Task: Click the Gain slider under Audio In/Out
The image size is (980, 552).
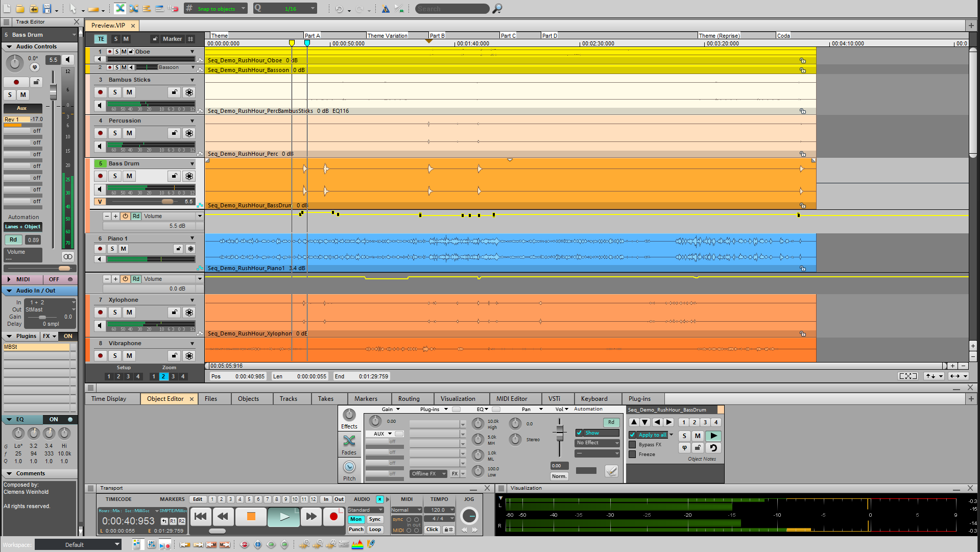Action: point(43,317)
